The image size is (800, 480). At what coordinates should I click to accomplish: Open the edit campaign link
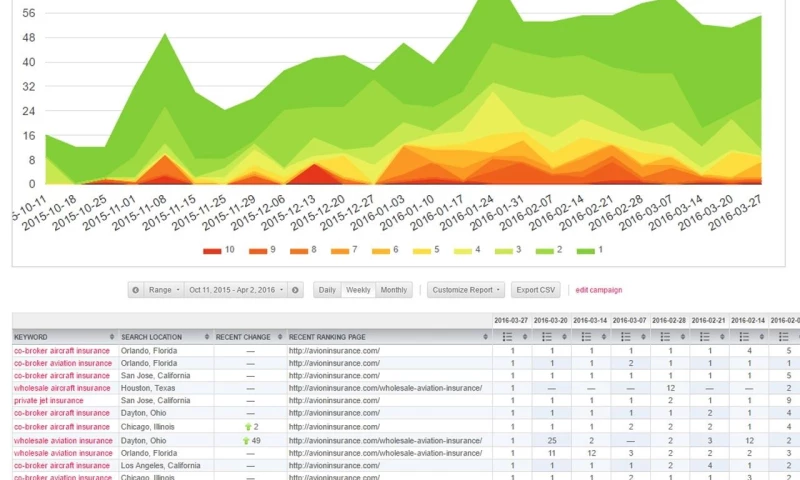click(x=599, y=290)
